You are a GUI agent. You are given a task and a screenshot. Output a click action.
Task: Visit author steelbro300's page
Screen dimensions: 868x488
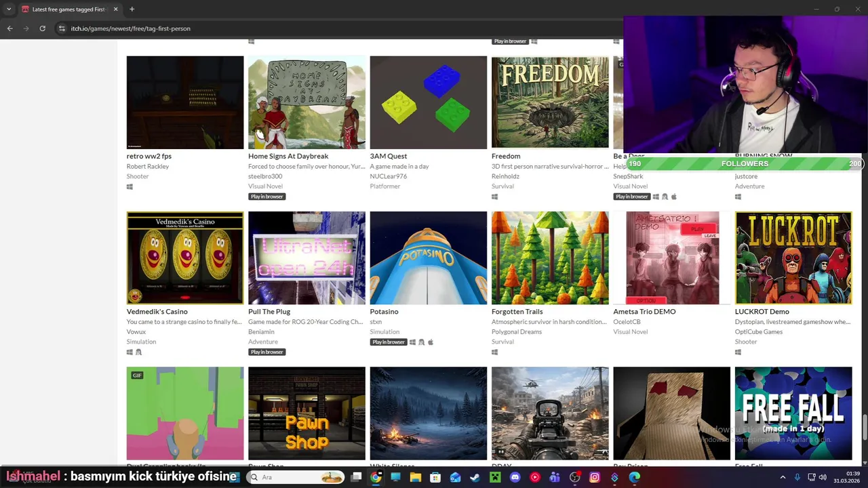[x=265, y=176]
